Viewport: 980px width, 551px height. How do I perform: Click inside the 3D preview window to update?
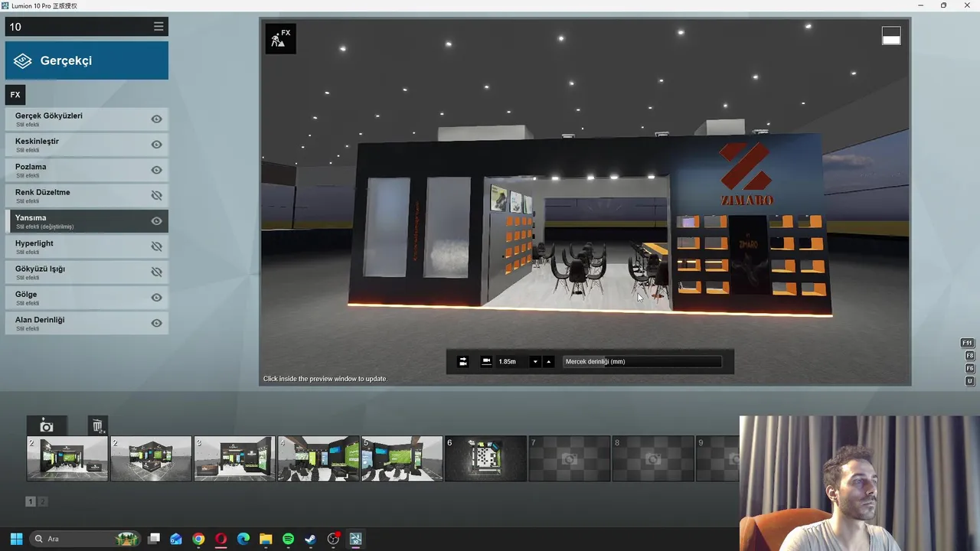(586, 202)
